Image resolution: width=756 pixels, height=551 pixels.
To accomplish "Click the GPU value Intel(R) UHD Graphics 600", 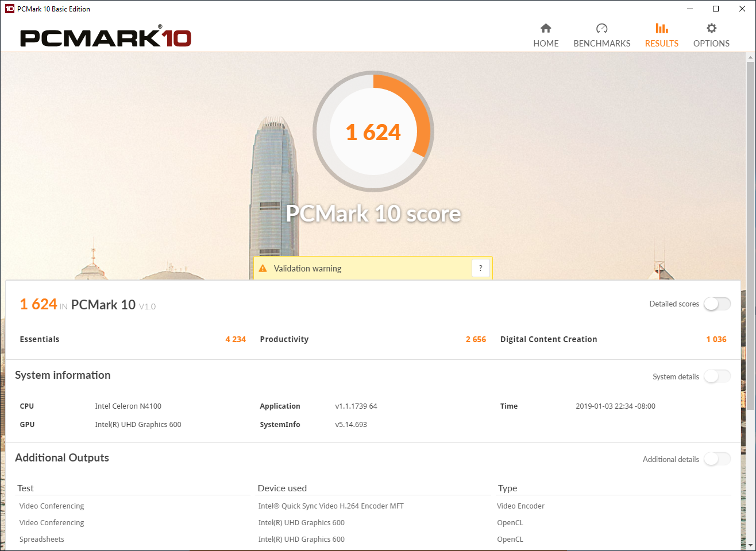I will click(x=138, y=424).
